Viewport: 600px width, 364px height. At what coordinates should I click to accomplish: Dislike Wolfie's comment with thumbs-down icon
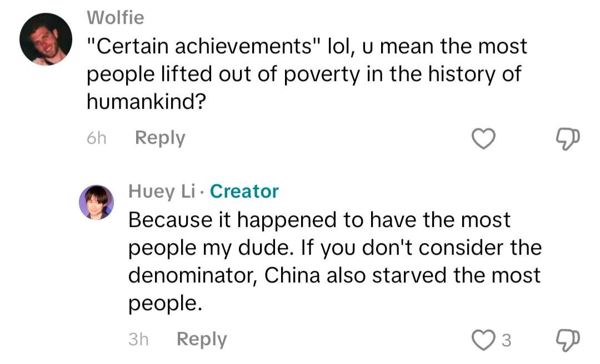click(x=567, y=138)
